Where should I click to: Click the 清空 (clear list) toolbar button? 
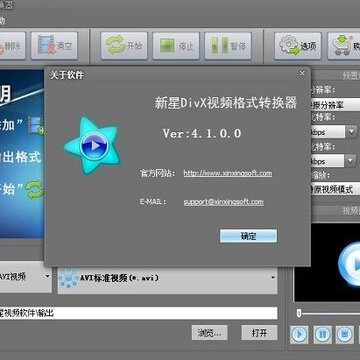[54, 46]
